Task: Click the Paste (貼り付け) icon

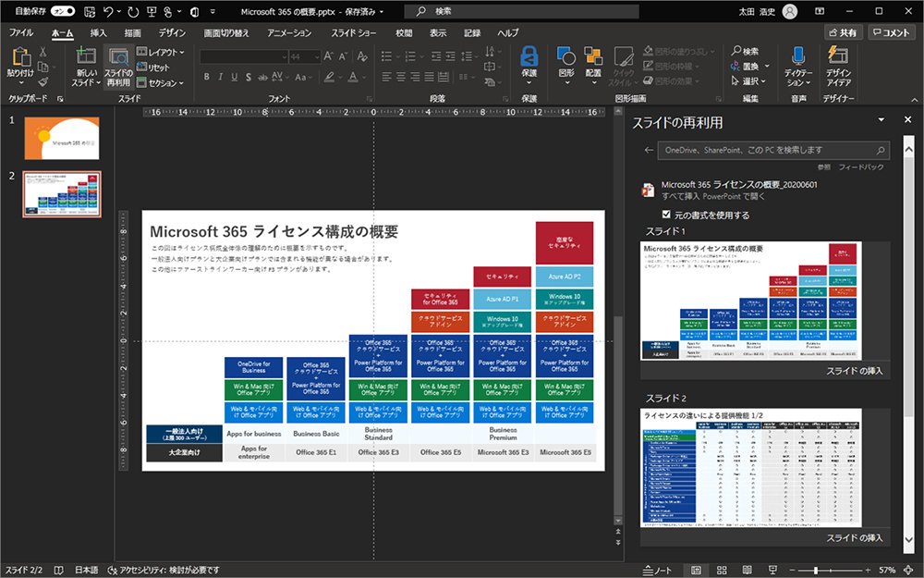Action: pyautogui.click(x=21, y=57)
